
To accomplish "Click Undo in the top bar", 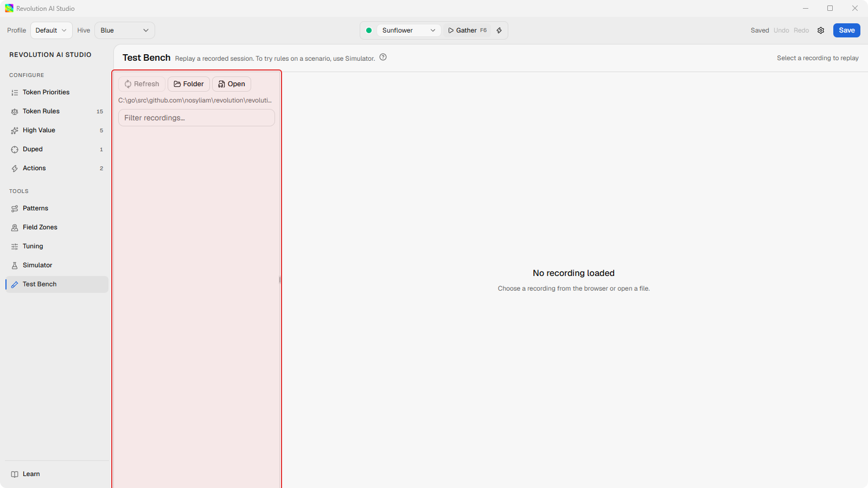I will [781, 30].
